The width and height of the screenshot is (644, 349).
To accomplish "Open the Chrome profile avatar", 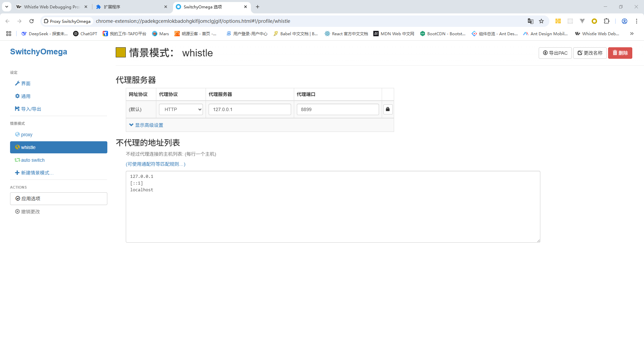I will [x=625, y=21].
